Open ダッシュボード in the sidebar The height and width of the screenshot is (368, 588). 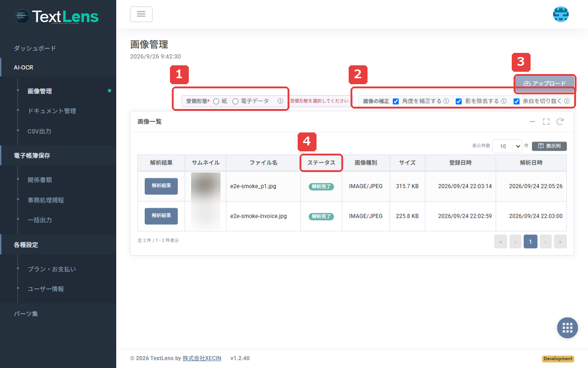point(35,48)
